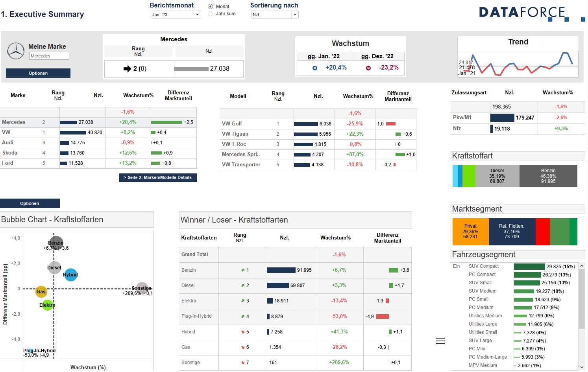Click the blue Hybrid bubble
Image resolution: width=588 pixels, height=372 pixels.
[x=70, y=274]
